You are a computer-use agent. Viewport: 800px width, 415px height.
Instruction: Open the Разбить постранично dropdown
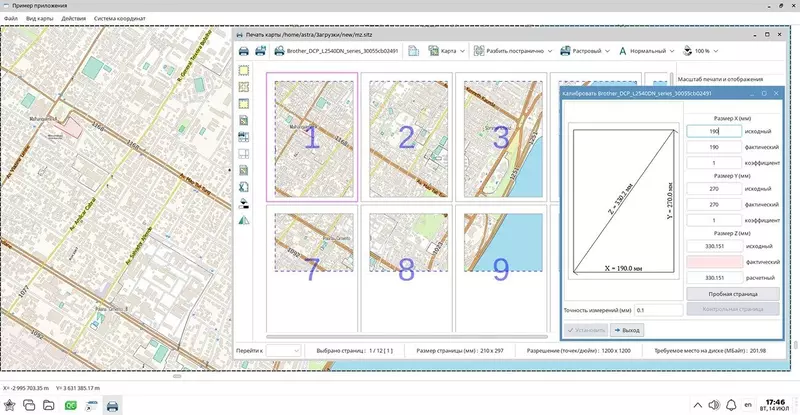click(x=549, y=51)
